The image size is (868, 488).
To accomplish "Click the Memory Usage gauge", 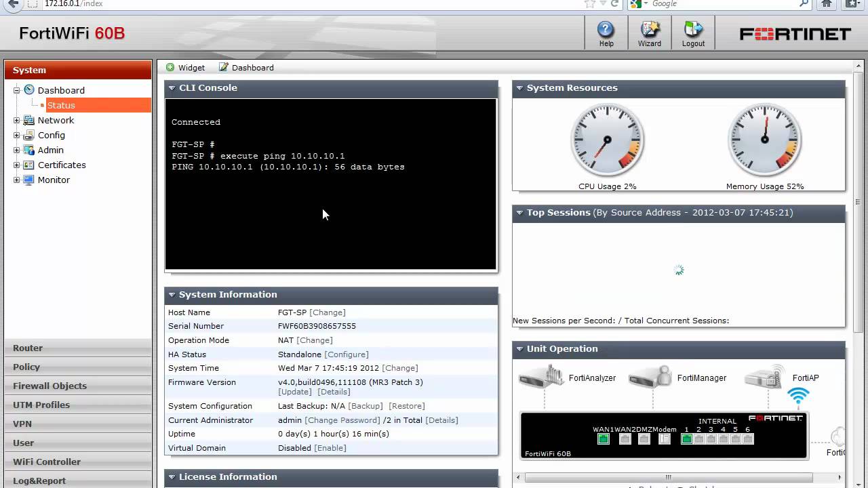I will (x=765, y=140).
